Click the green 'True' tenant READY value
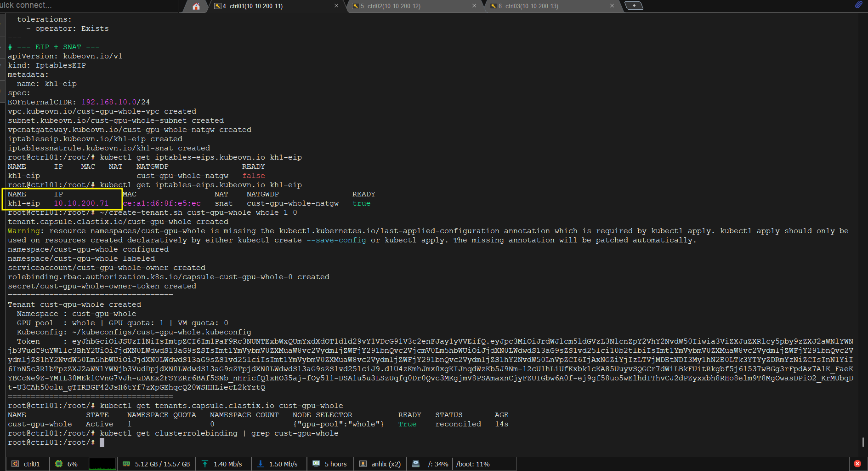Viewport: 868px width, 471px height. [x=408, y=424]
